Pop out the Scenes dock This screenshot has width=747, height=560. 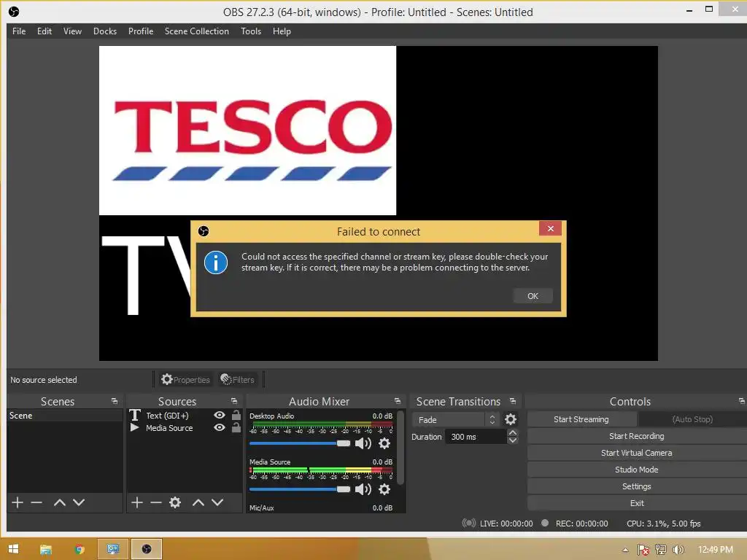[115, 401]
